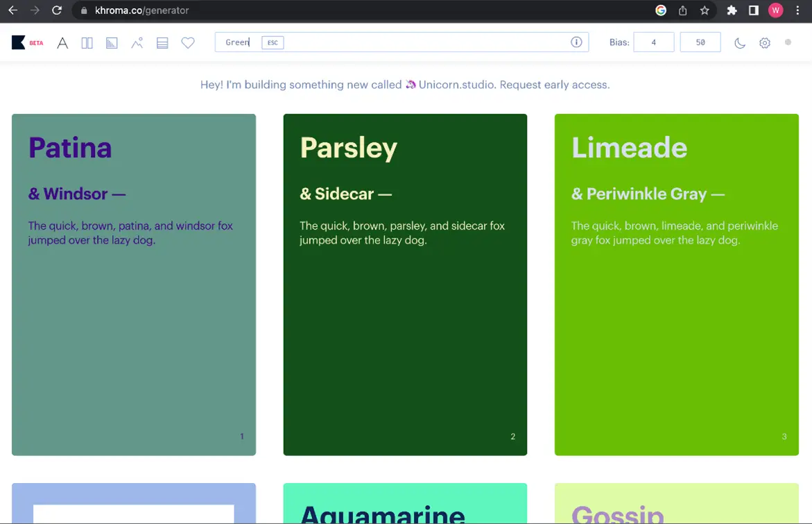Image resolution: width=812 pixels, height=524 pixels.
Task: Select the Type view icon
Action: tap(62, 42)
